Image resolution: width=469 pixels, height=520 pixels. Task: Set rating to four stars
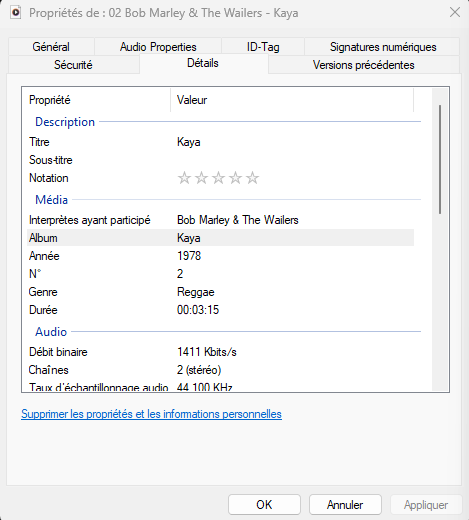(x=235, y=178)
